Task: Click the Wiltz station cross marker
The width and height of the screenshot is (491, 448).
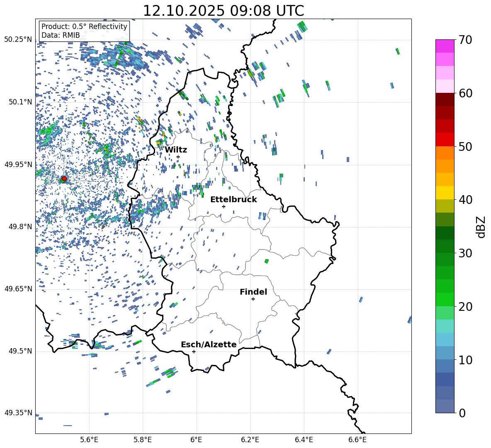Action: [x=178, y=157]
